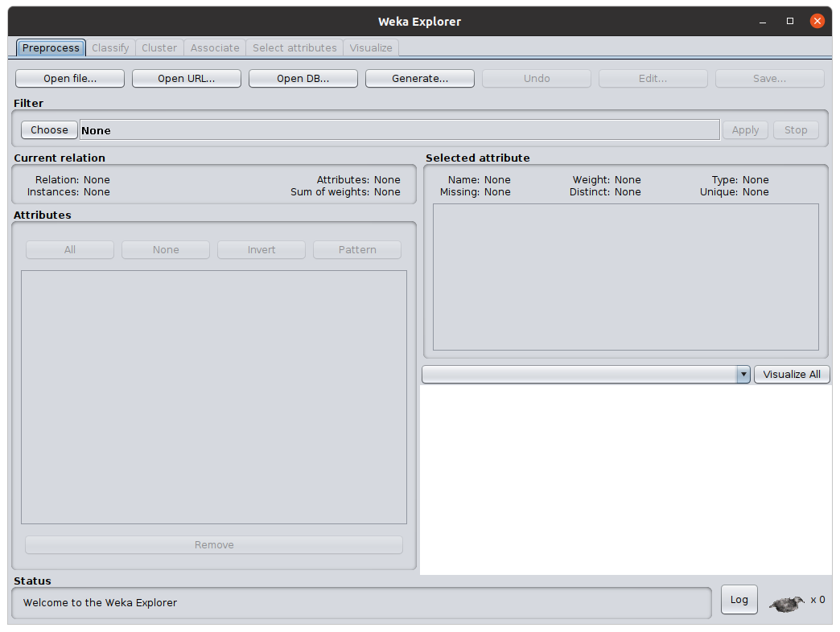Expand the class attribute dropdown arrow

[743, 375]
